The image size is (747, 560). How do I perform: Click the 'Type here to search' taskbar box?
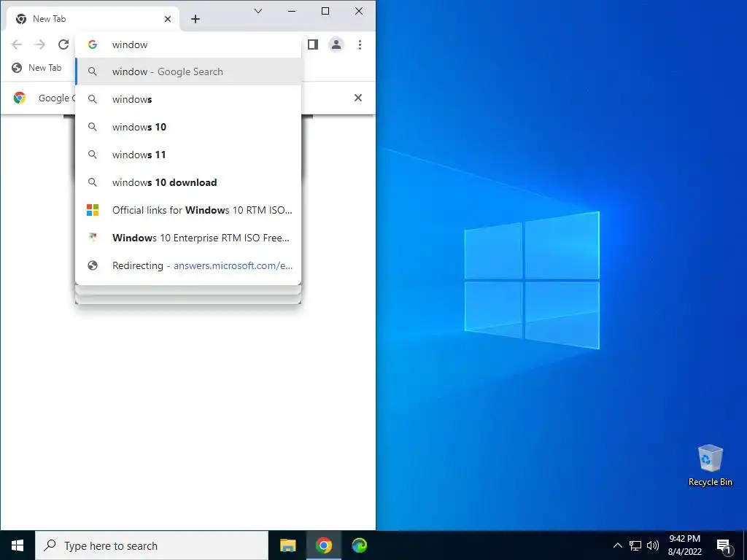point(152,545)
